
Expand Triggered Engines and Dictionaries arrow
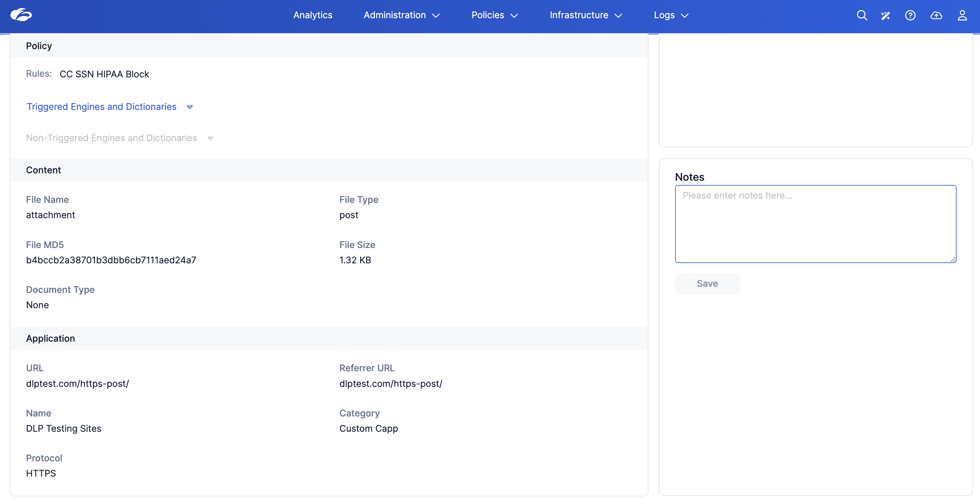click(x=190, y=107)
